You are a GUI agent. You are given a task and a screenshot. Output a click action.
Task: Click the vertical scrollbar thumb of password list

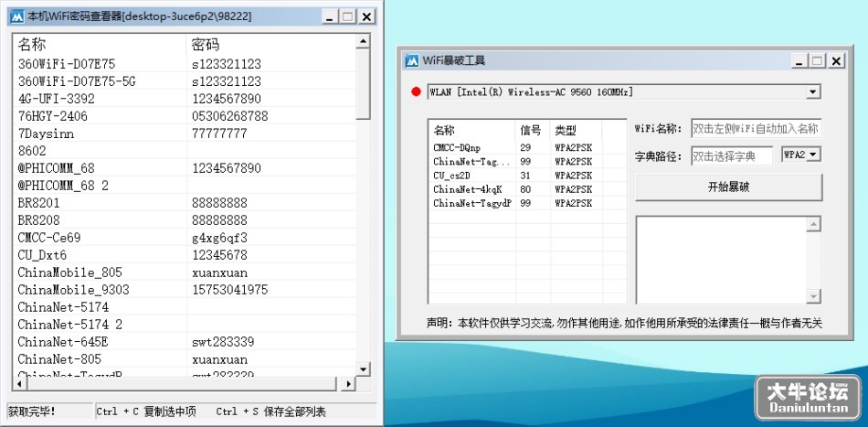[x=363, y=83]
